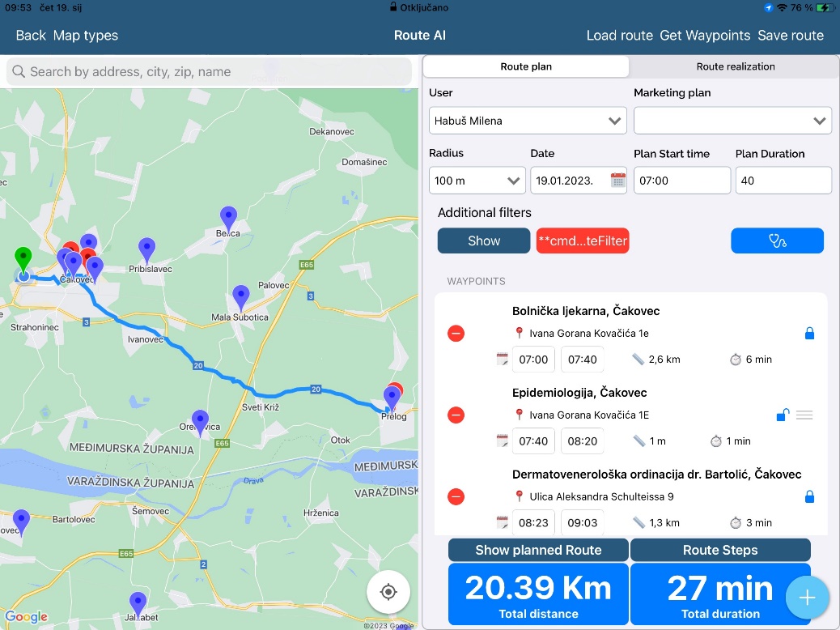Remove Bolnička ljekarna waypoint with minus icon
Viewport: 840px width, 630px height.
pos(456,333)
